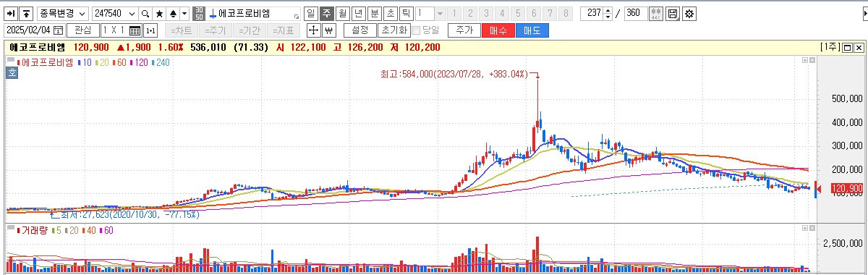Click the 30/50 indicator icon

199,14
